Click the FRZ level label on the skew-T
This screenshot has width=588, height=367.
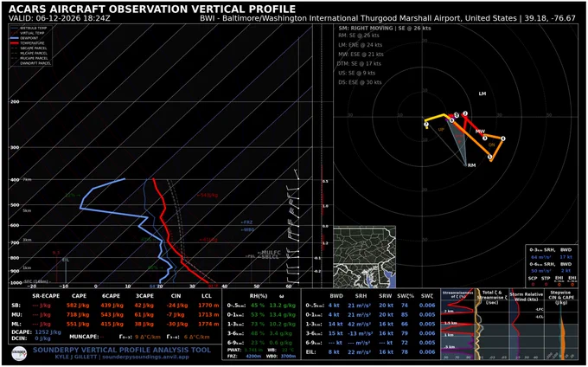(247, 222)
